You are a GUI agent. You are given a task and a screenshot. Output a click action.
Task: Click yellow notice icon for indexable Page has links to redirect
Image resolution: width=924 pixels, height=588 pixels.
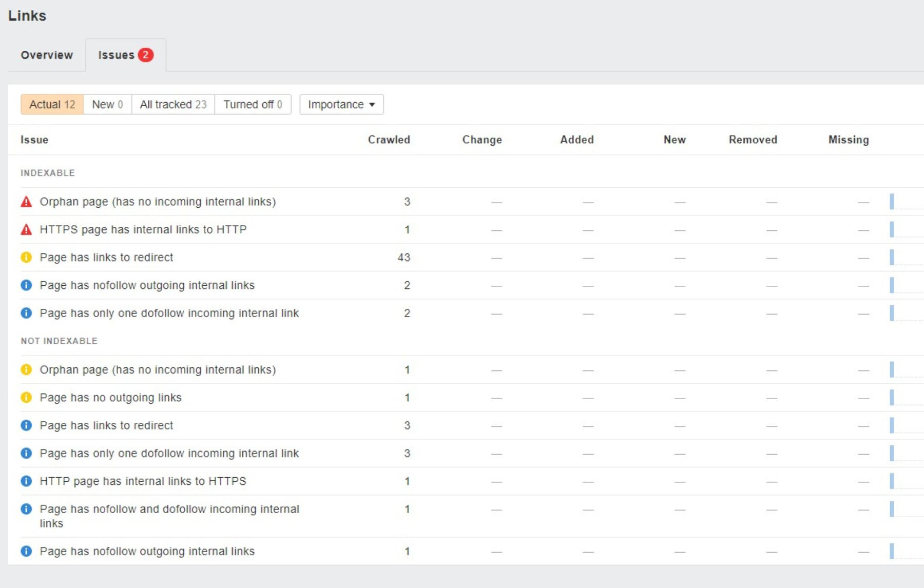26,257
